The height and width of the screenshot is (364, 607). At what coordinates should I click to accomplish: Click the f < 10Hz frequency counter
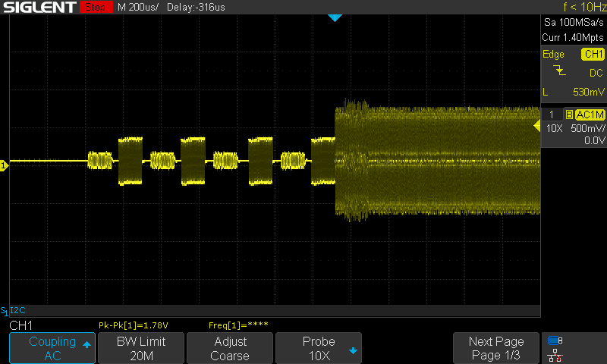coord(584,7)
